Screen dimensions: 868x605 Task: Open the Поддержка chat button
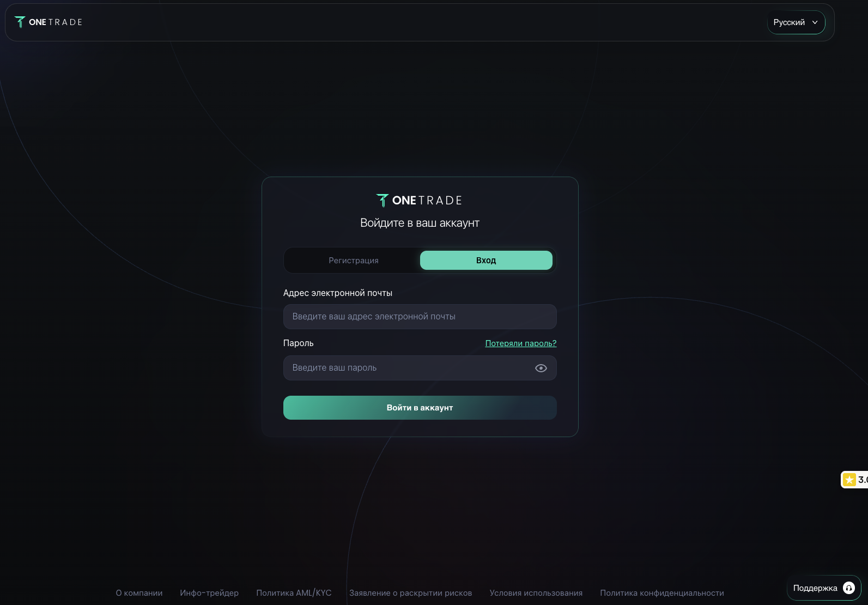[x=823, y=588]
